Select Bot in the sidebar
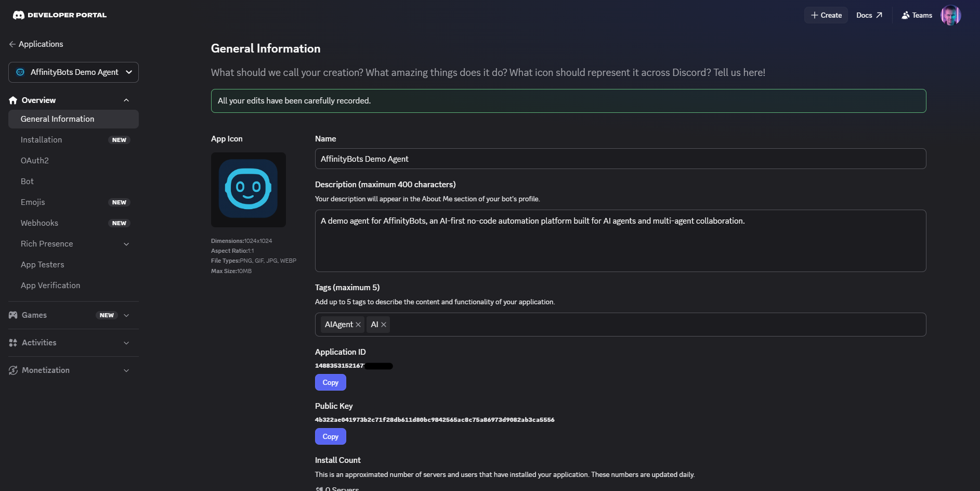This screenshot has width=980, height=491. tap(27, 181)
